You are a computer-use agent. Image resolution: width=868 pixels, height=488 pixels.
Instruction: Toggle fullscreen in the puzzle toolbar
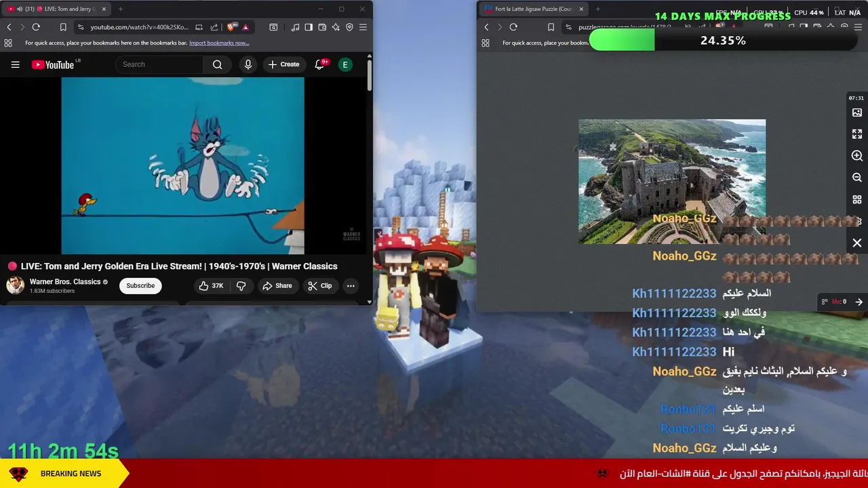[857, 134]
